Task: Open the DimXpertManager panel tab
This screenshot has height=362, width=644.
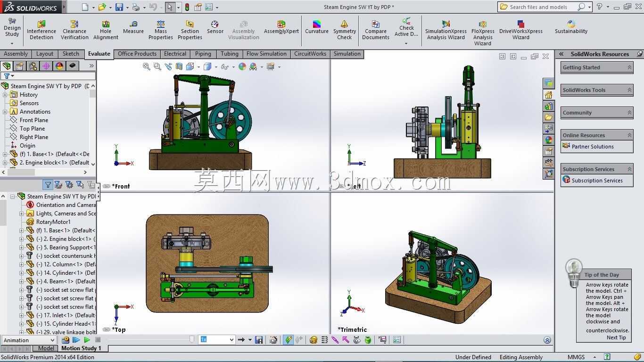Action: (x=46, y=66)
